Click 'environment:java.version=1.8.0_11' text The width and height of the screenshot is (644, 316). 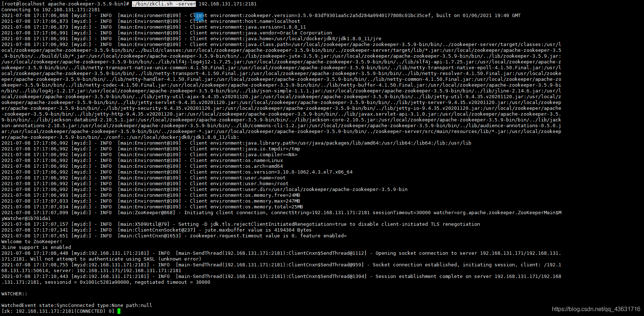[258, 27]
